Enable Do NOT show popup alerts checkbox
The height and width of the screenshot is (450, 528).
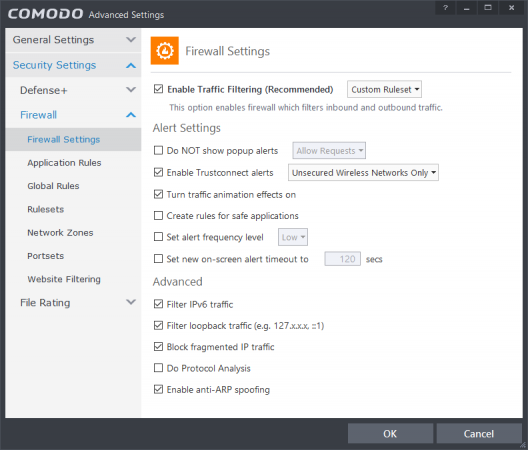158,150
